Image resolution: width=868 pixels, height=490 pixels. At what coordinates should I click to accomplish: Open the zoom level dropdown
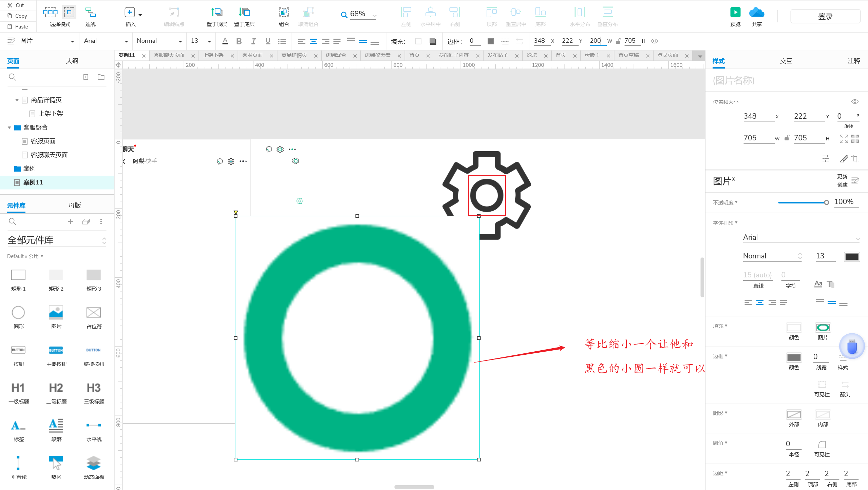(x=375, y=15)
